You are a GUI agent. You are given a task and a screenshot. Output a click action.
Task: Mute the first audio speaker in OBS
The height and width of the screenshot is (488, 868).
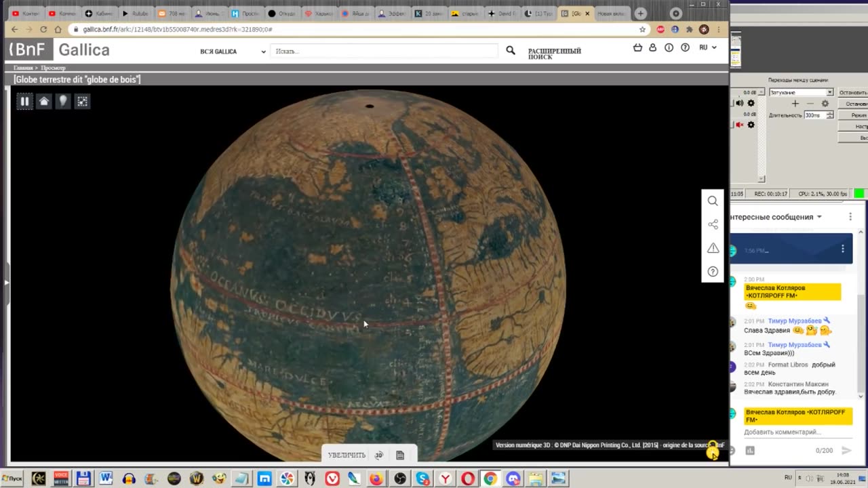pyautogui.click(x=740, y=103)
